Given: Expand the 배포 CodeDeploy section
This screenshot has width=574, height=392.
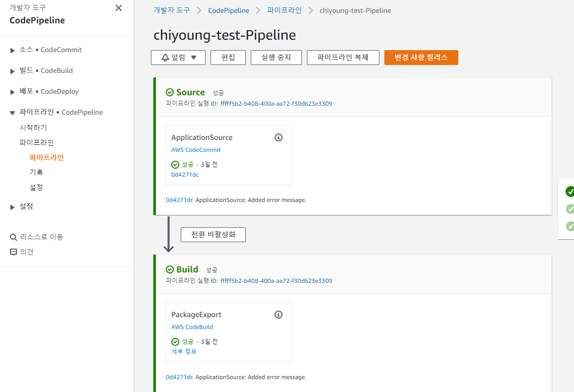Looking at the screenshot, I should [12, 92].
